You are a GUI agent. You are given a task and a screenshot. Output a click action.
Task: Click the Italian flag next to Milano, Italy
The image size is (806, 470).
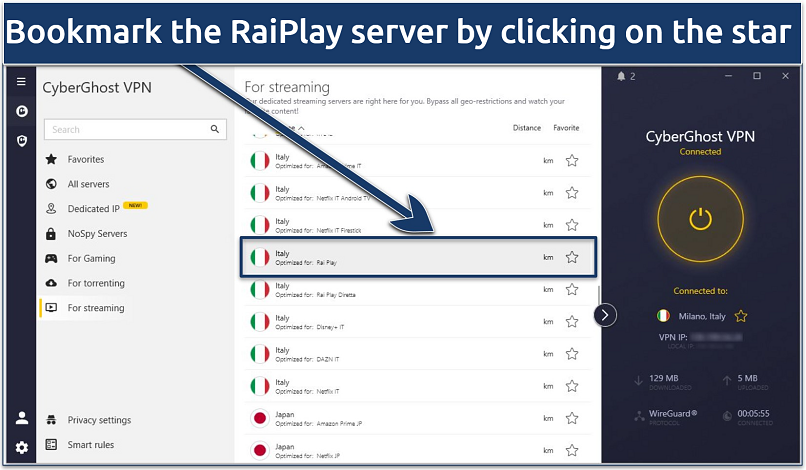coord(664,316)
